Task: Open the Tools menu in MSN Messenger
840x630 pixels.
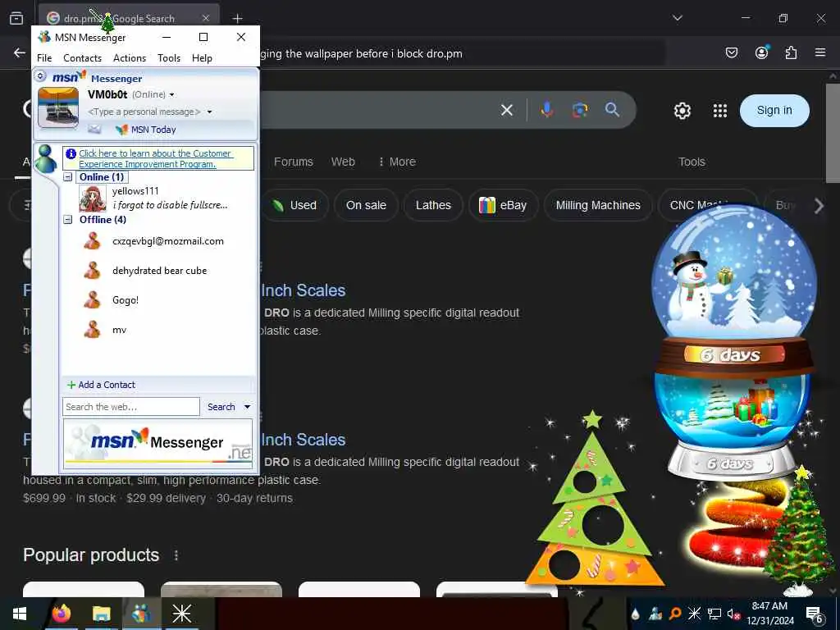Action: click(x=169, y=58)
